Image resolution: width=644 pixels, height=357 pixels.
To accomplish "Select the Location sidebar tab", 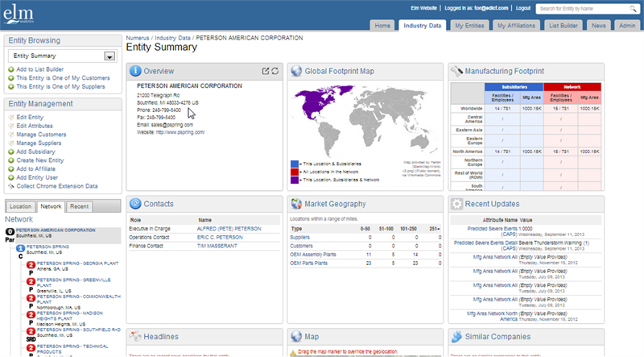I will pos(21,206).
